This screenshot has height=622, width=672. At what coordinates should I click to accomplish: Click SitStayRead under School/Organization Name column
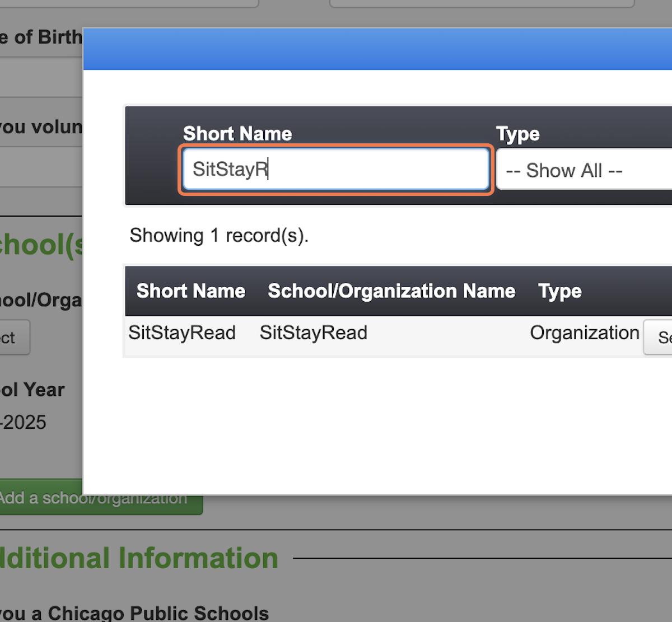pos(314,333)
